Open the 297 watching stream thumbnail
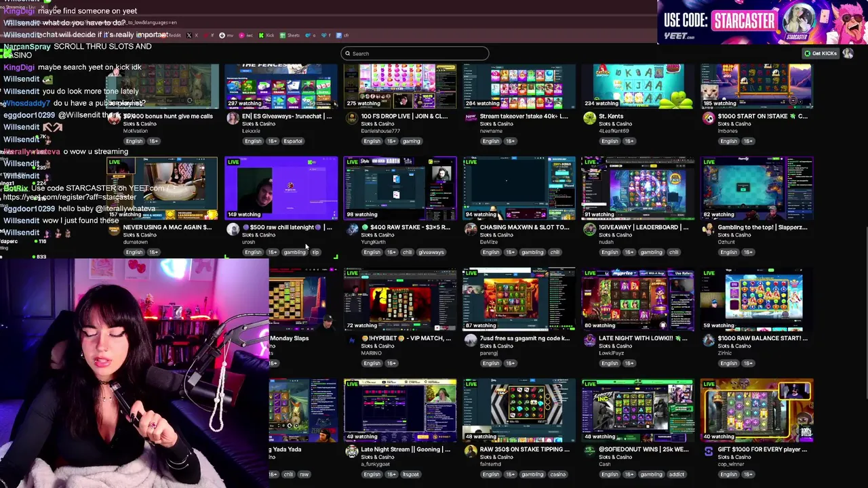 click(x=281, y=86)
